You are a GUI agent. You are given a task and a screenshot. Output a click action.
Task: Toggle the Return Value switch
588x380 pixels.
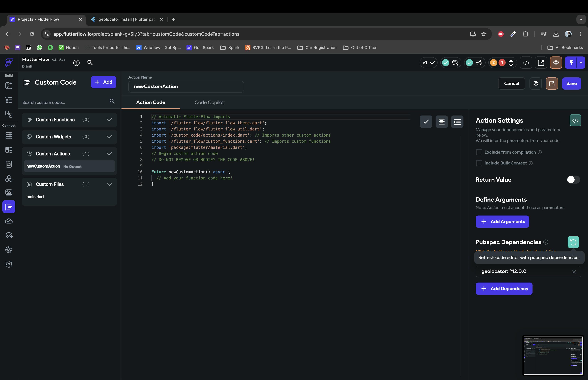tap(573, 180)
